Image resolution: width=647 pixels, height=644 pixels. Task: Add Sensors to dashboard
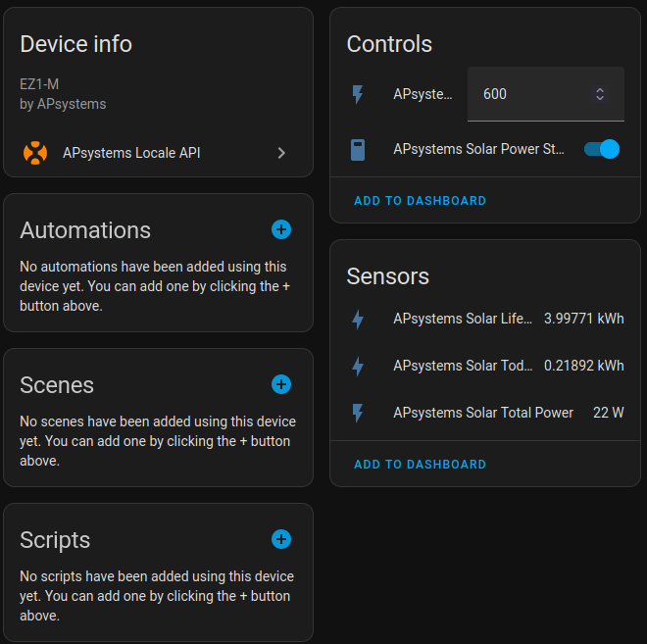coord(420,465)
